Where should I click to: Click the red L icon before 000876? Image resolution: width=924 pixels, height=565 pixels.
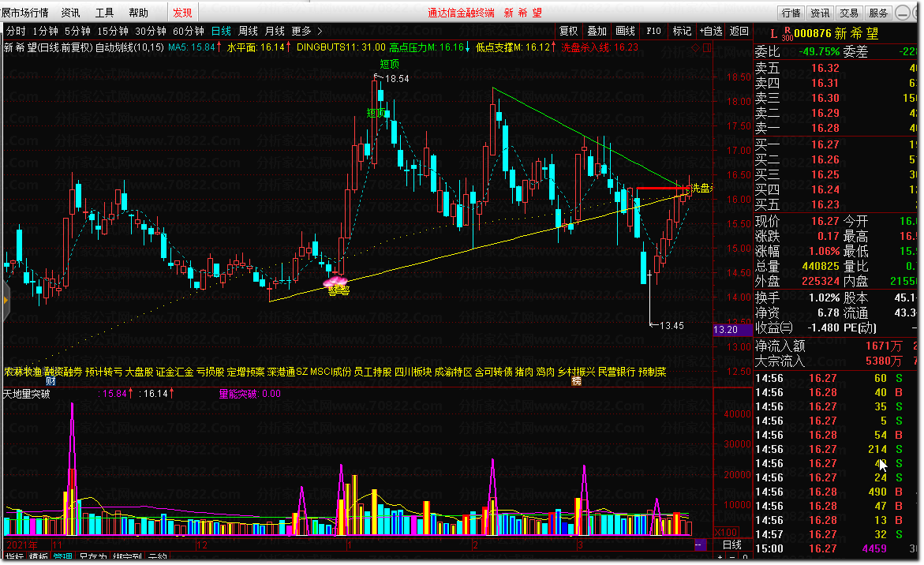774,34
